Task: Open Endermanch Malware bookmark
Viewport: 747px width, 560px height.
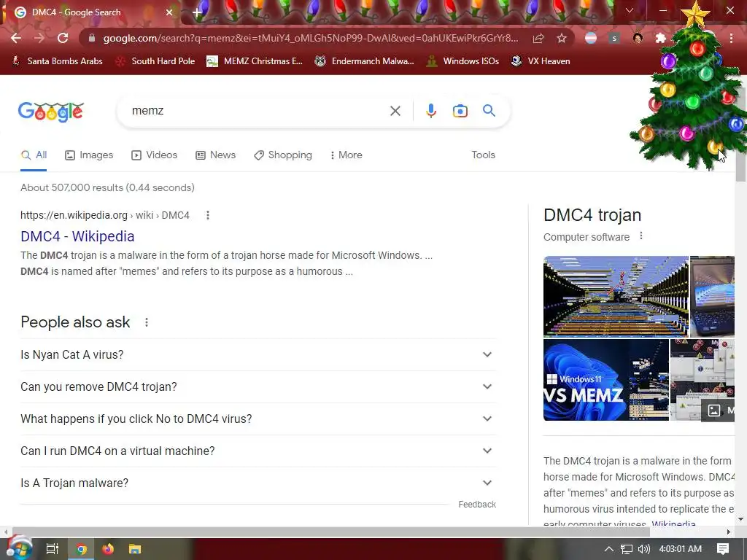Action: (364, 61)
